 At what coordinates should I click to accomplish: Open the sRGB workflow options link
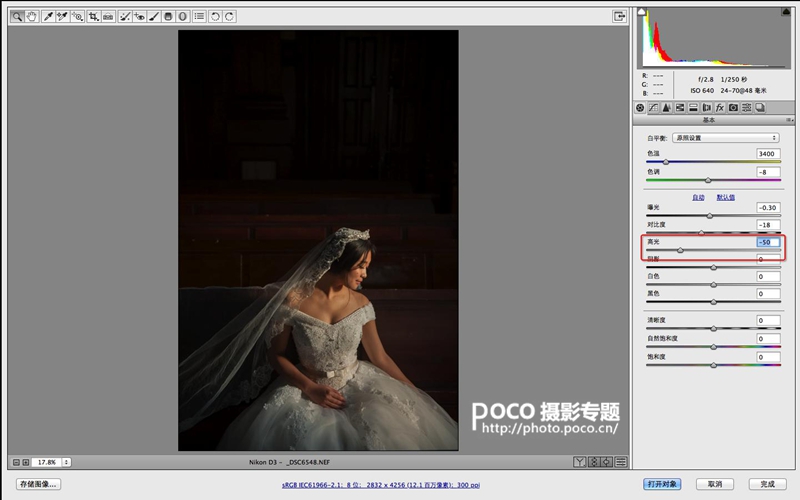coord(381,485)
